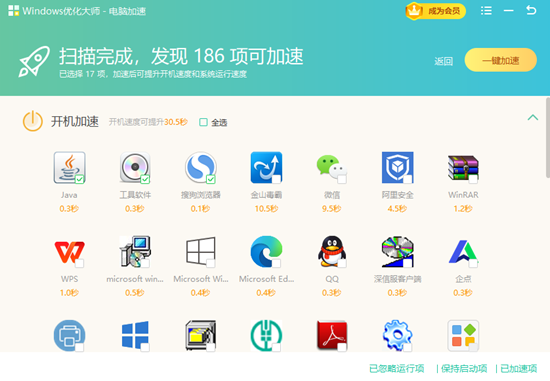Select the QQ penguin icon
The width and height of the screenshot is (550, 381).
click(332, 252)
